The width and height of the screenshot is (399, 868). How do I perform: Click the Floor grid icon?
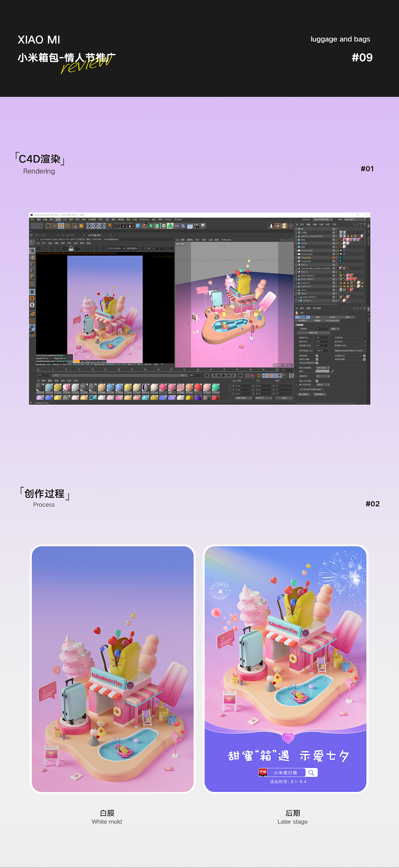coord(190,226)
